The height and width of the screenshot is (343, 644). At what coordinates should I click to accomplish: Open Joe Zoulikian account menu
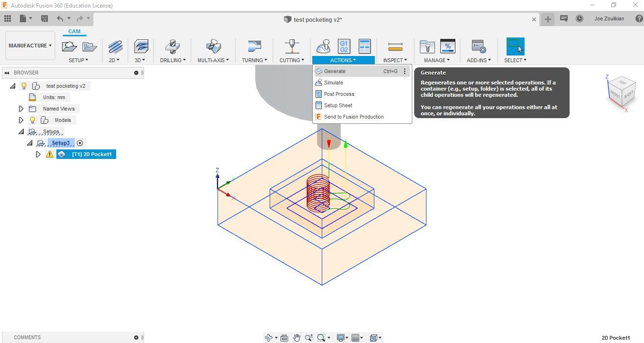609,19
